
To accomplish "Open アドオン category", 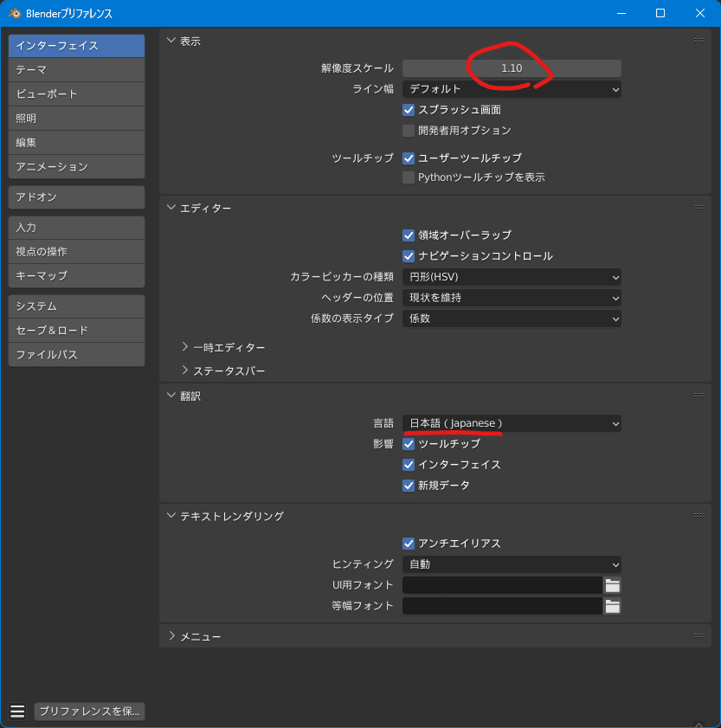I will (x=77, y=197).
